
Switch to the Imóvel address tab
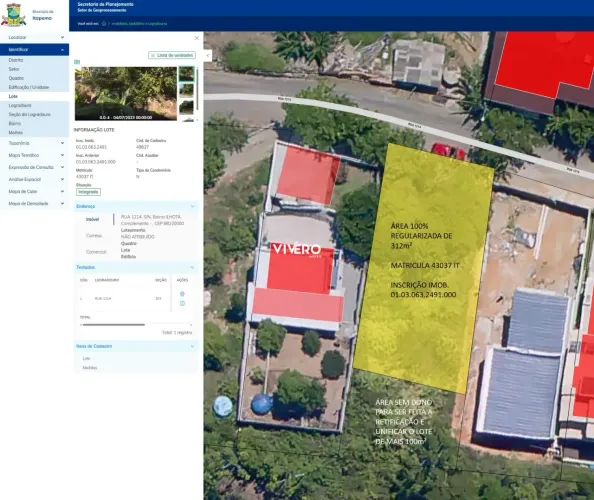[x=93, y=220]
